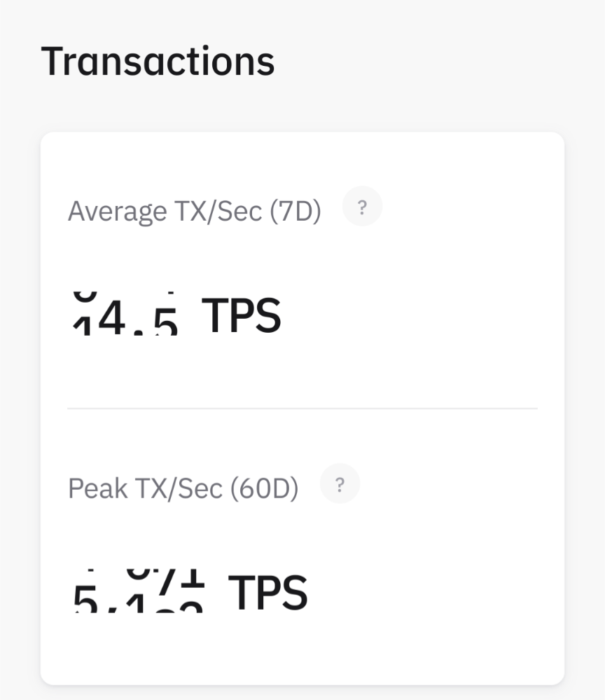Click the Transactions section heading
The image size is (605, 700).
point(158,61)
